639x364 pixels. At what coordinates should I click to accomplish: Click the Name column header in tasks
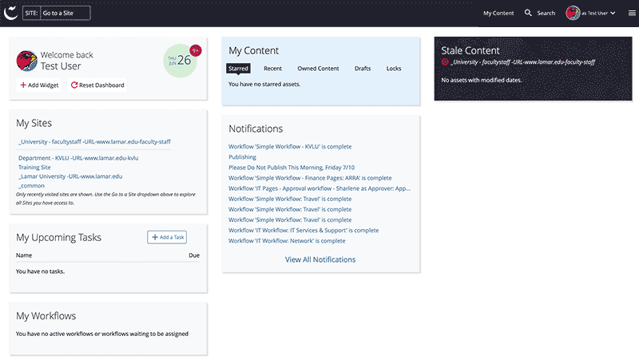24,255
